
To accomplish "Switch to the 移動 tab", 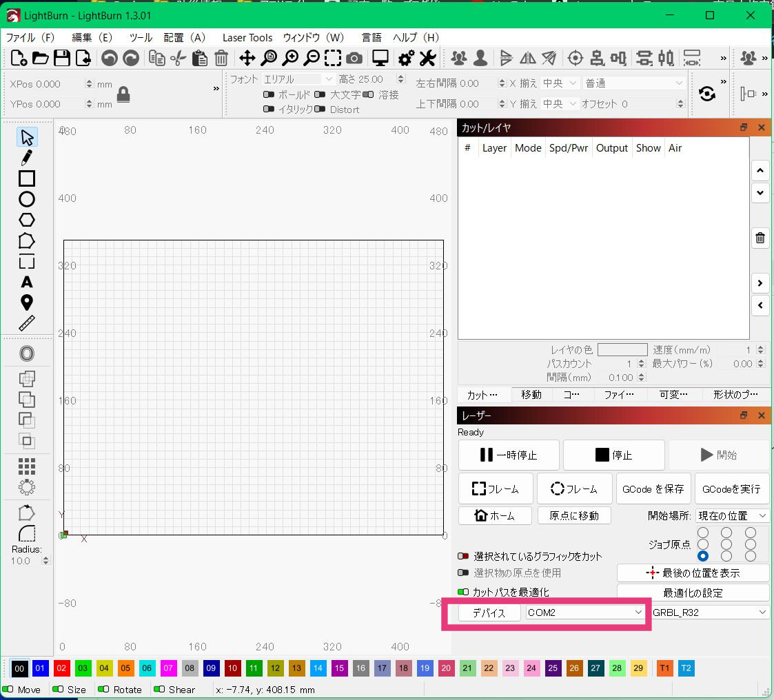I will pyautogui.click(x=531, y=394).
